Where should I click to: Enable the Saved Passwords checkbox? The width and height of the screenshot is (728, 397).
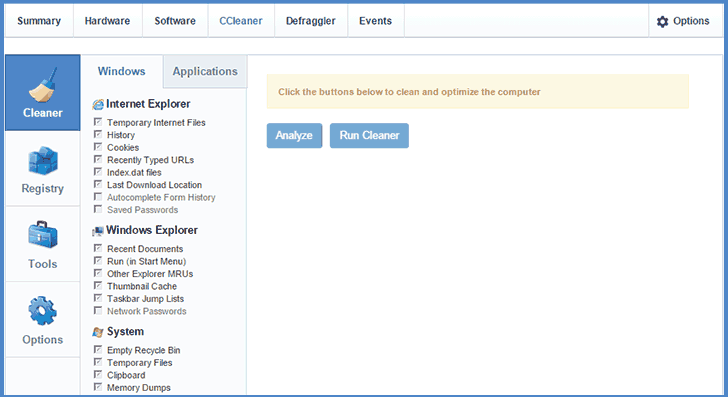98,209
